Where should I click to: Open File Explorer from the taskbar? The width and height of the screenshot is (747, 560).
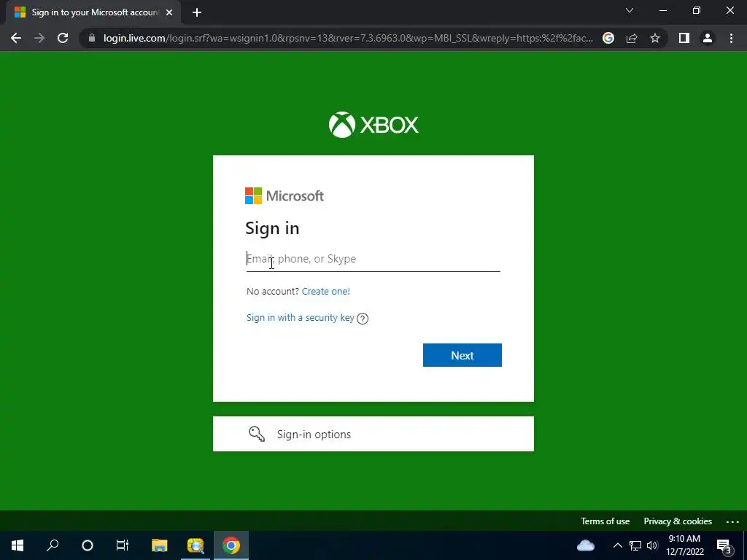[160, 545]
